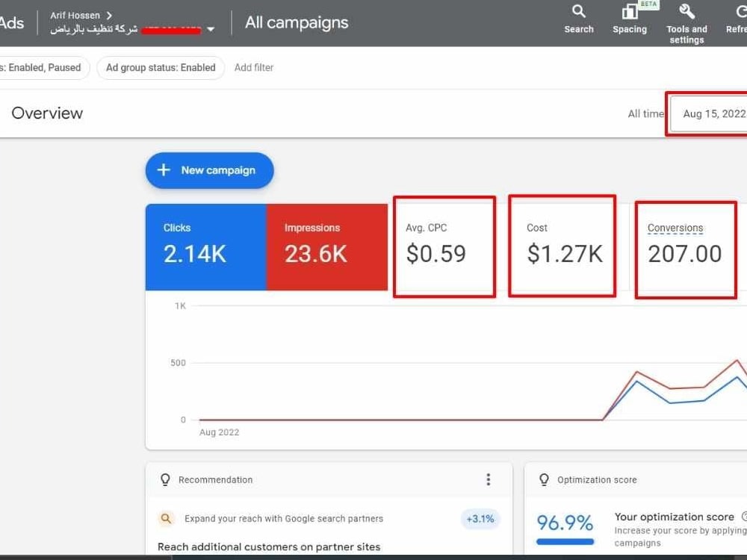Click the optimization score progress bar
747x560 pixels.
point(565,541)
